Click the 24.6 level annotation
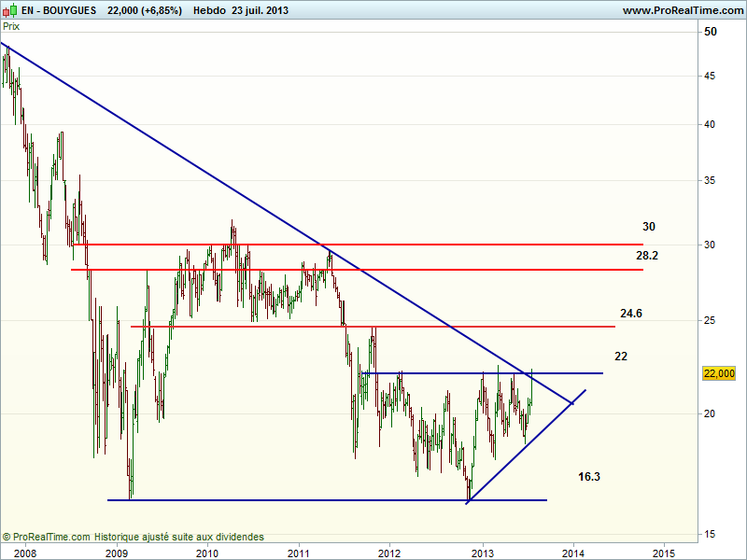Screen dimensions: 747x560 [x=630, y=314]
